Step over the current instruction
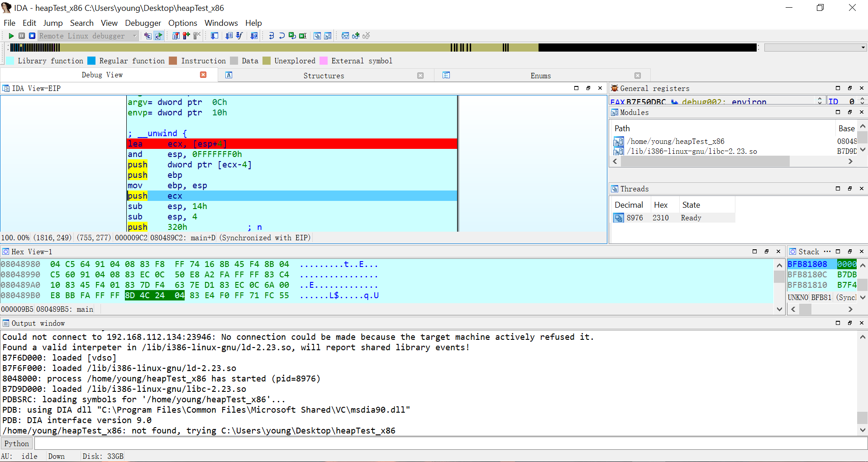Image resolution: width=868 pixels, height=462 pixels. click(281, 36)
